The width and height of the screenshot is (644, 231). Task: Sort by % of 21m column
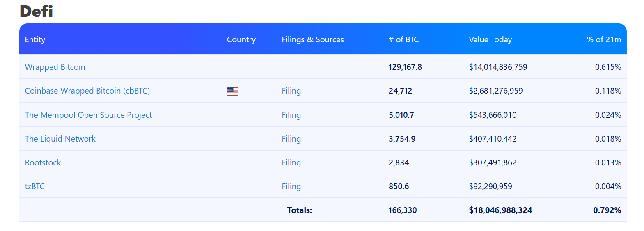pyautogui.click(x=603, y=39)
